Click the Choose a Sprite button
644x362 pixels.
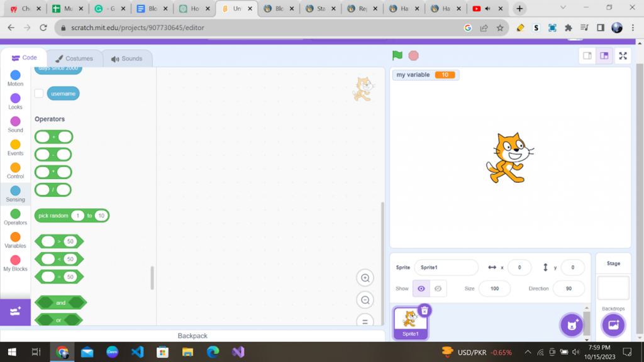click(571, 324)
